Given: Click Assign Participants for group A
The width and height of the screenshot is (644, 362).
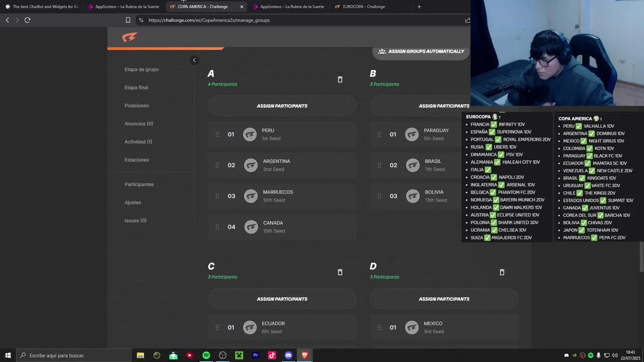Looking at the screenshot, I should 282,106.
